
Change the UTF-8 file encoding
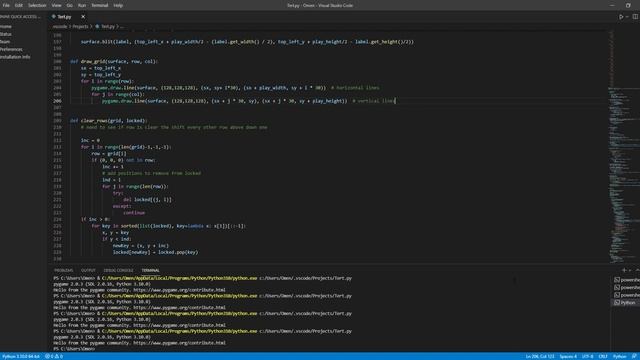[x=588, y=356]
